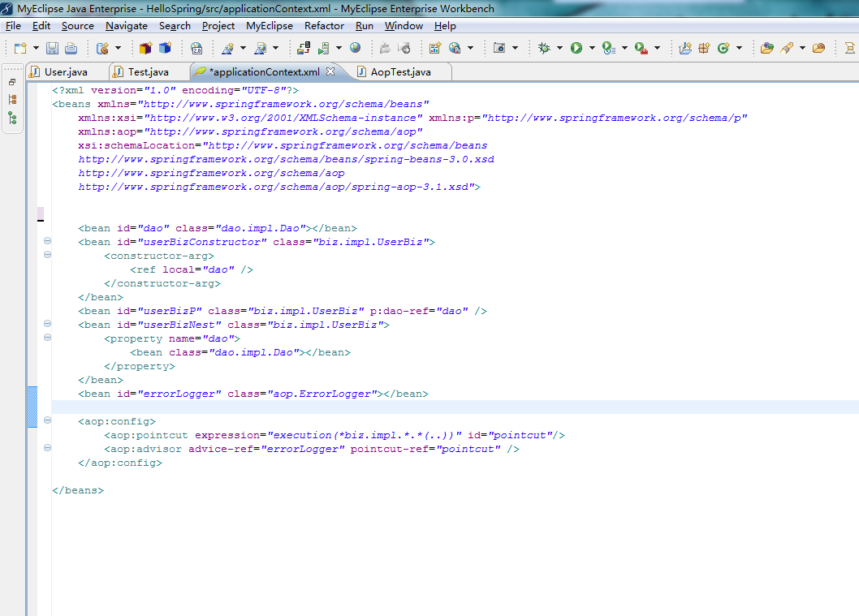Click the New file wizard icon
This screenshot has height=616, width=859.
pyautogui.click(x=20, y=48)
